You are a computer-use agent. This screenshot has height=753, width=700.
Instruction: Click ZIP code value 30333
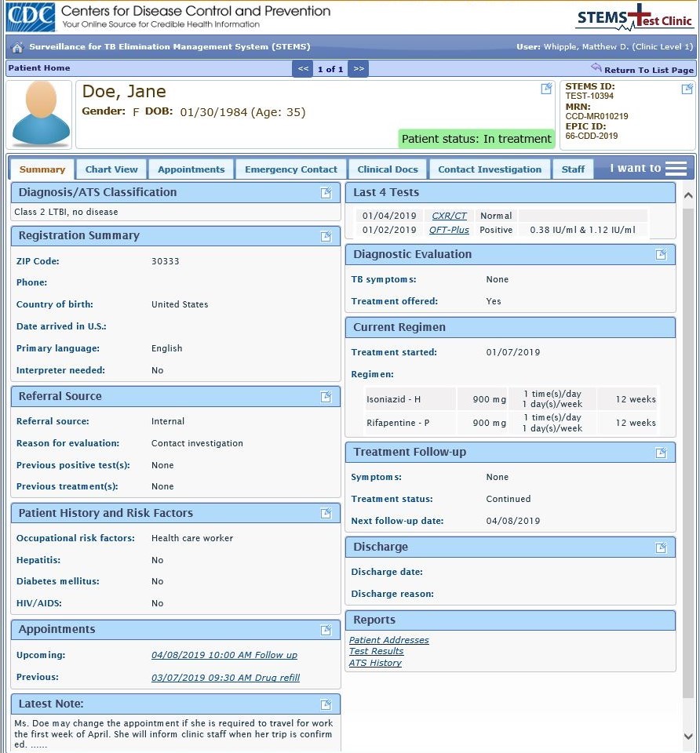[x=166, y=261]
